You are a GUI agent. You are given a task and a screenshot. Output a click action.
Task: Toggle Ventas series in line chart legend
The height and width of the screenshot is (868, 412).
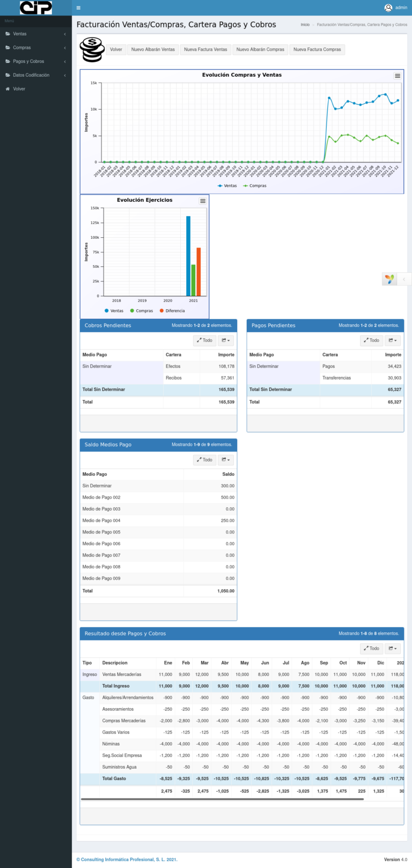coord(227,186)
